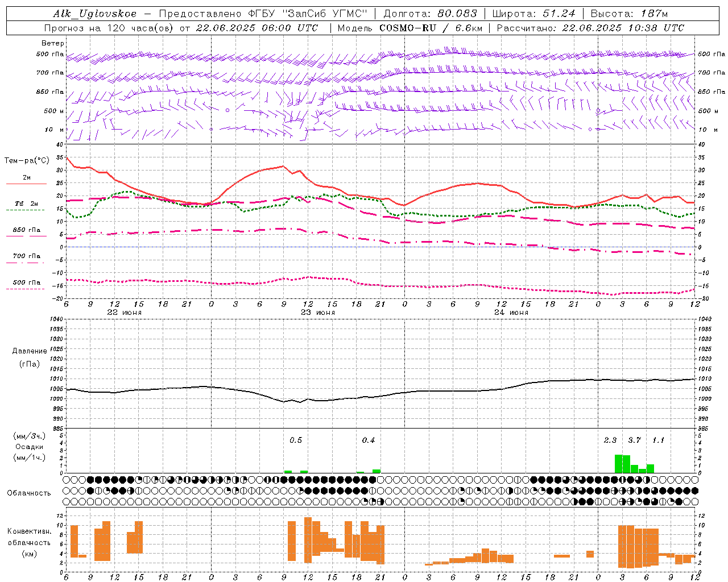The width and height of the screenshot is (728, 582).
Task: Click the Широта: 51.24 value
Action: click(533, 14)
